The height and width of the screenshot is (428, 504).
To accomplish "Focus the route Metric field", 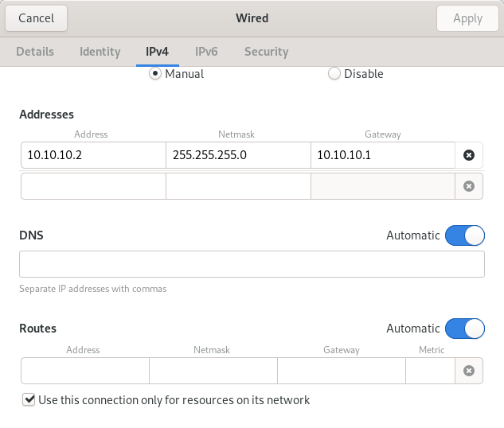I will (x=431, y=371).
